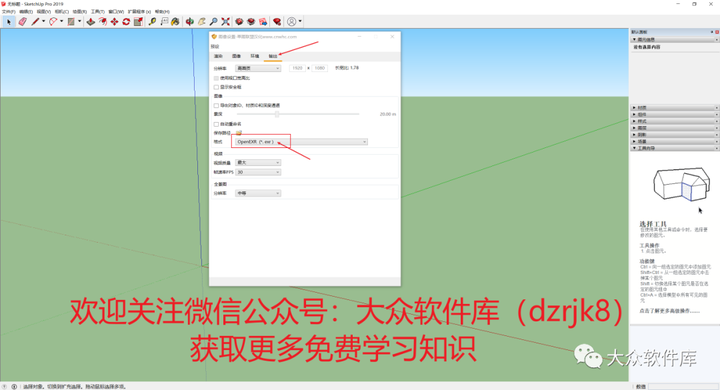This screenshot has width=720, height=390.
Task: Select the 输出 tab in dialog
Action: click(x=273, y=56)
